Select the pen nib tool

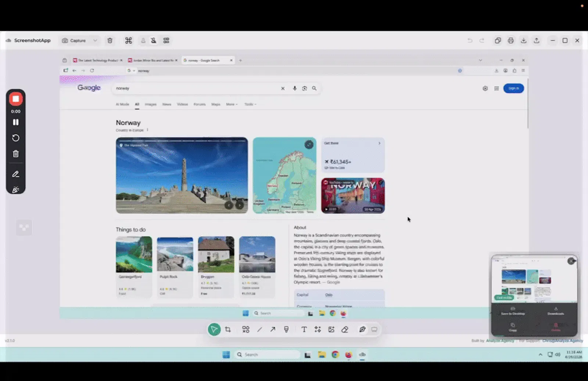362,329
